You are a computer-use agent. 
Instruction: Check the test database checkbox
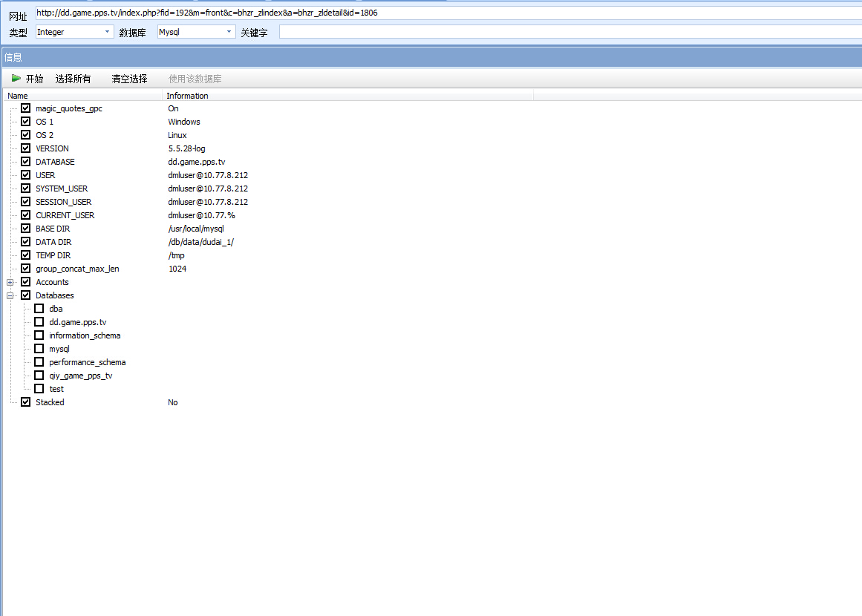pyautogui.click(x=39, y=388)
